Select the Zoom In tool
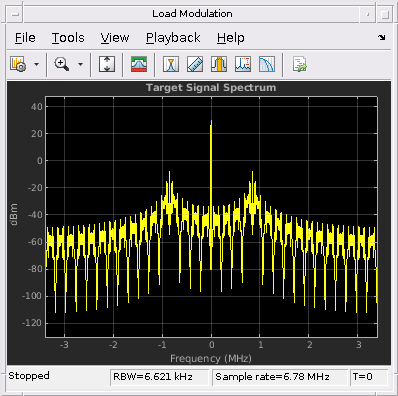 pos(62,64)
